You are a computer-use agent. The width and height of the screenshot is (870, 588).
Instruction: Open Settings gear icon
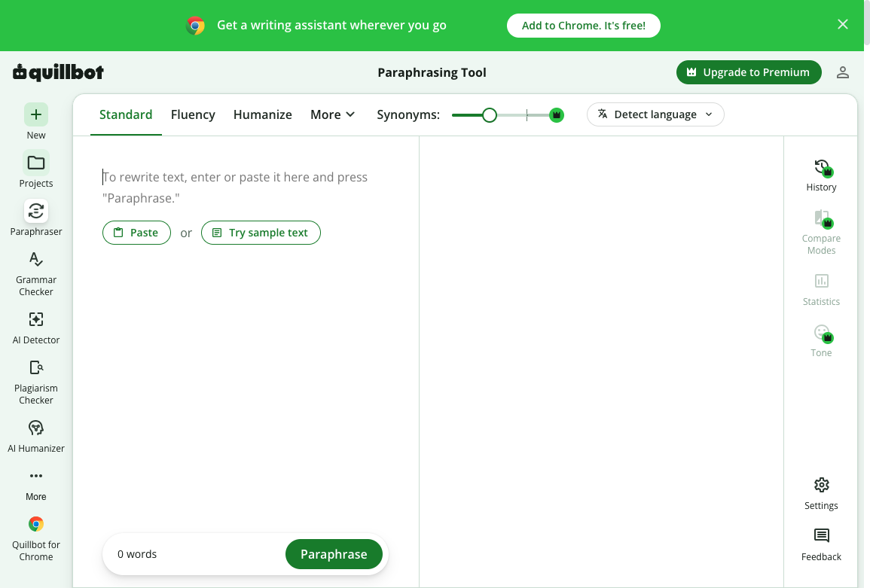821,486
